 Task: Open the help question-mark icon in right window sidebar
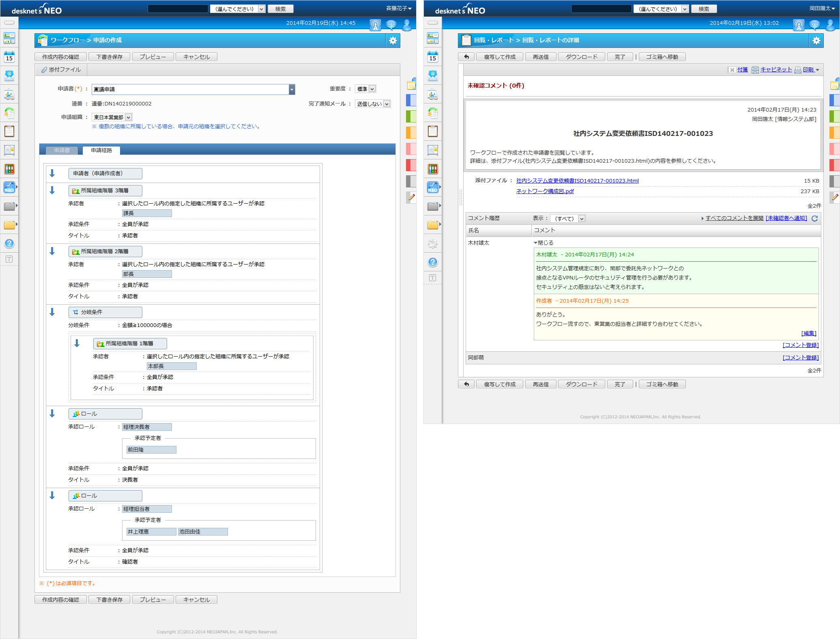coord(433,262)
